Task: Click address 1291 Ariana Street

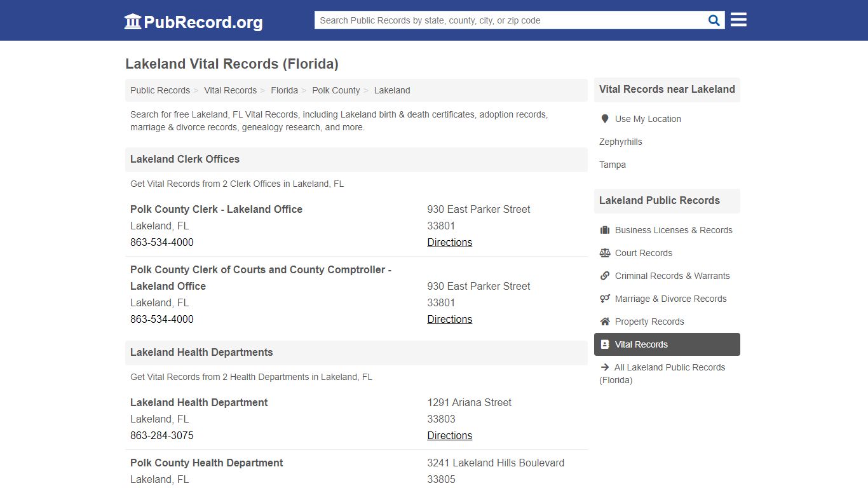Action: (469, 402)
